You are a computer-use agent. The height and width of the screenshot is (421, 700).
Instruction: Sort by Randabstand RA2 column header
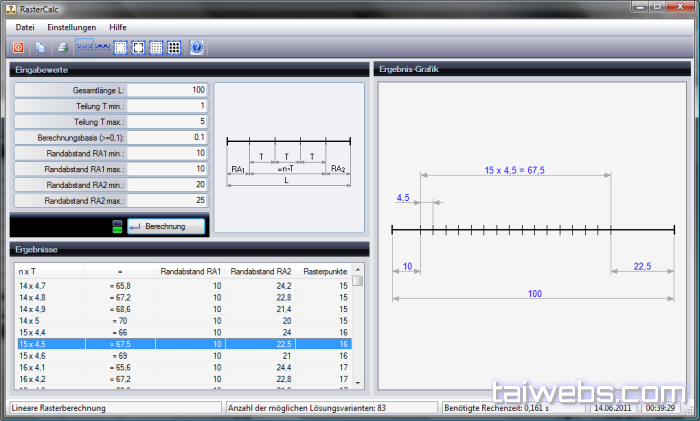tap(260, 271)
